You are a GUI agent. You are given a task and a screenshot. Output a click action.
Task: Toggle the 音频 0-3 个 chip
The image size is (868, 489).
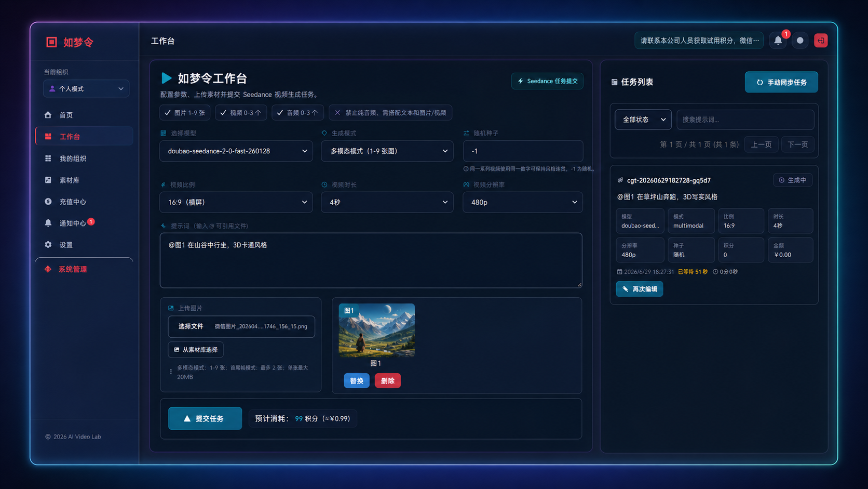coord(297,113)
